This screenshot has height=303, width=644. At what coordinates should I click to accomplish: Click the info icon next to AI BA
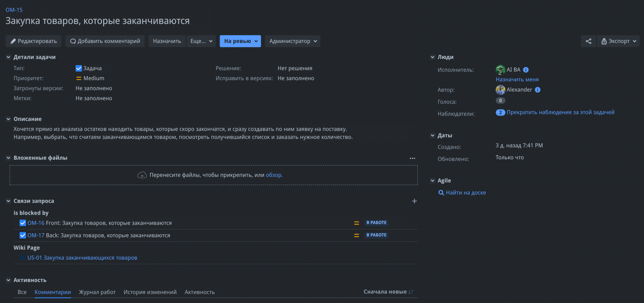click(x=526, y=70)
